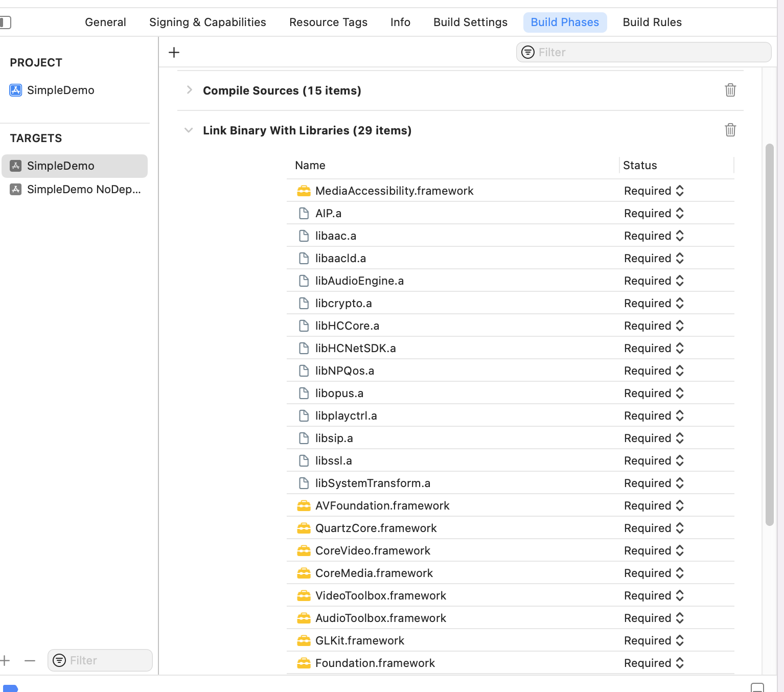Delete the Compile Sources build phase
This screenshot has height=692, width=784.
(x=730, y=90)
